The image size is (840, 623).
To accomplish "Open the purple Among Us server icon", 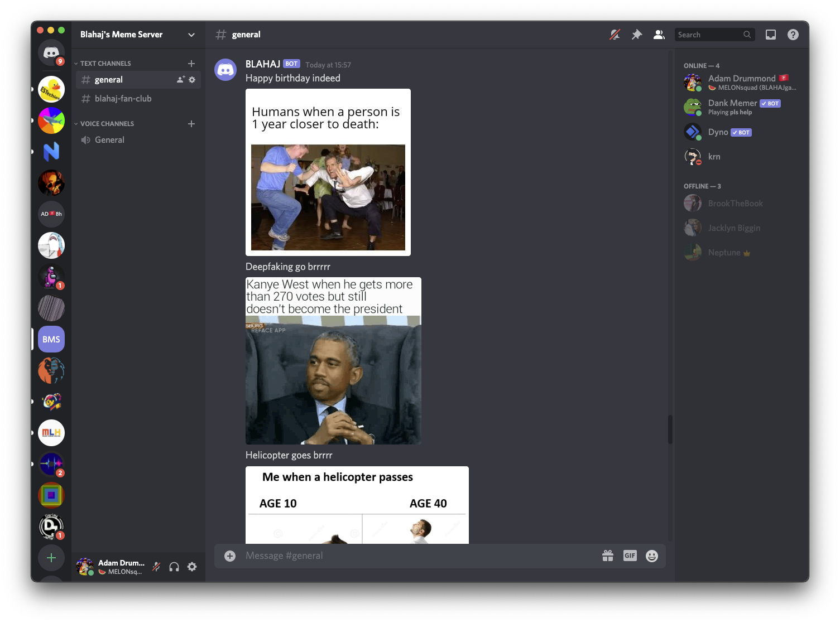I will coord(51,277).
